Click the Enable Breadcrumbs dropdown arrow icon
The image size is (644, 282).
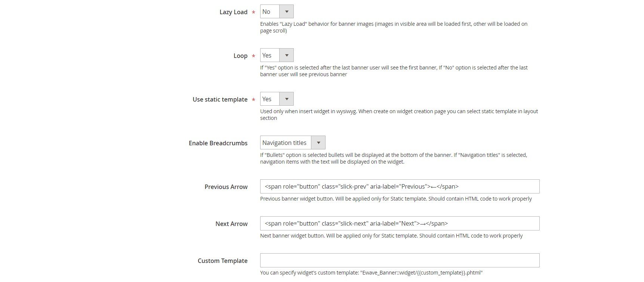click(318, 143)
